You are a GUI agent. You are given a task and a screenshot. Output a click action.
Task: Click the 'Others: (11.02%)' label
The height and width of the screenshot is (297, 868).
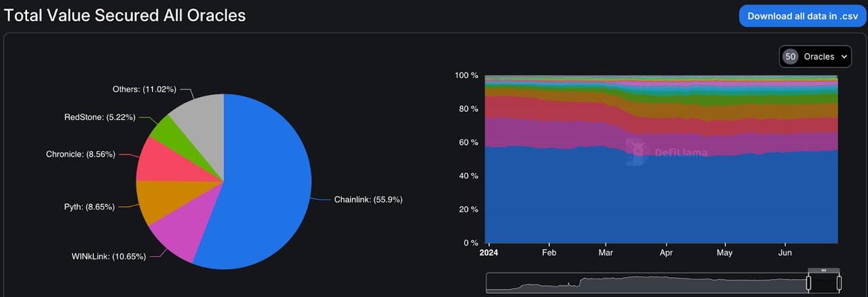pos(146,89)
